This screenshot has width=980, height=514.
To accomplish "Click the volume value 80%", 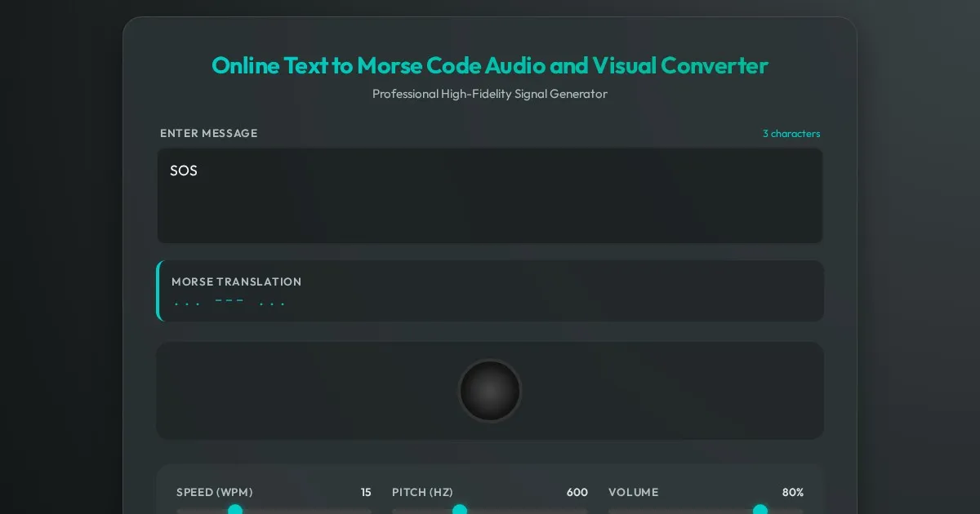I will pyautogui.click(x=792, y=492).
